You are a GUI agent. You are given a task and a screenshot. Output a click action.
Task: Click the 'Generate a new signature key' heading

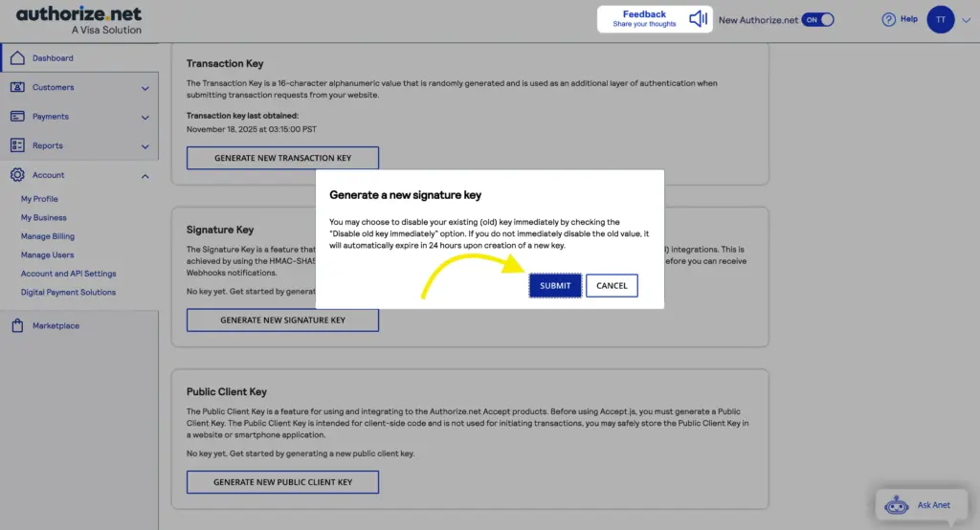405,195
